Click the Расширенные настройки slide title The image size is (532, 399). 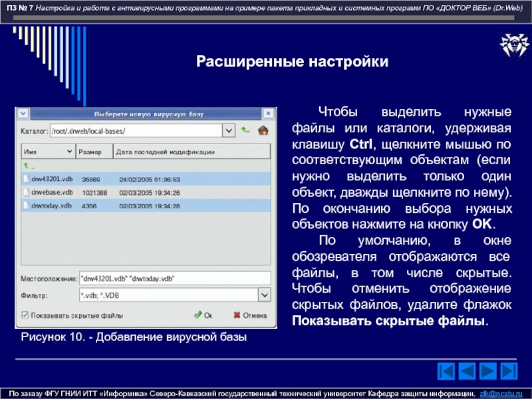(x=292, y=61)
